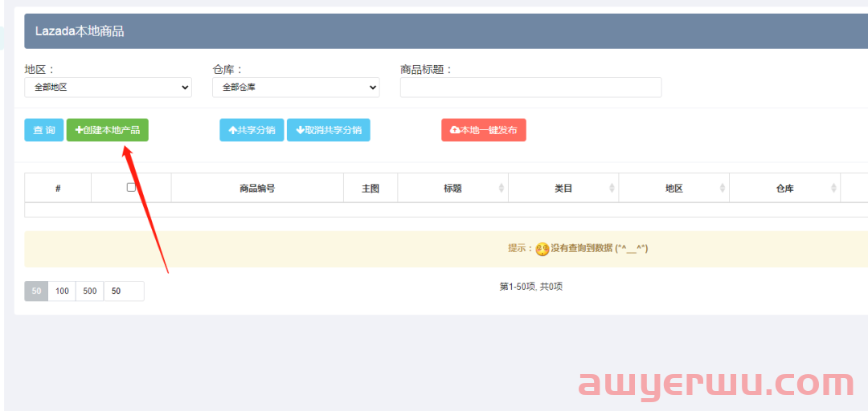Viewport: 868px width, 411px height.
Task: Click 取消共享分销 with the down-arrow icon
Action: coord(328,130)
